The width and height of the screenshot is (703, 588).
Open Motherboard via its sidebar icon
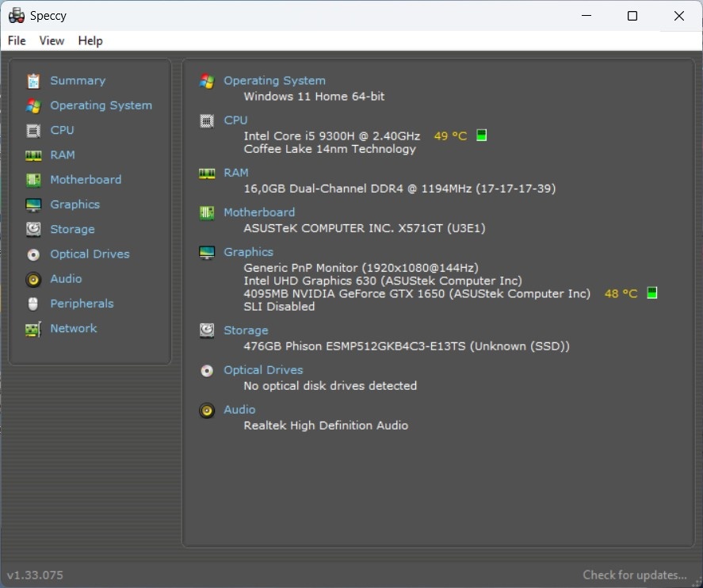tap(33, 180)
